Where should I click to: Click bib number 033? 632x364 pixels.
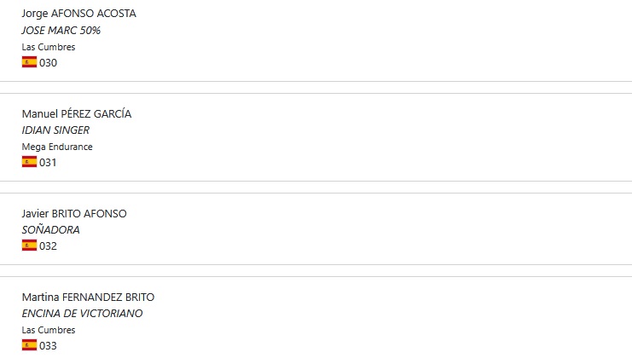pyautogui.click(x=48, y=346)
